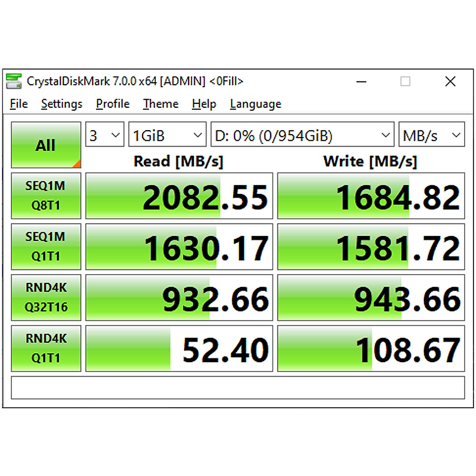Open the test count dropdown showing 3
476x476 pixels.
coord(105,135)
